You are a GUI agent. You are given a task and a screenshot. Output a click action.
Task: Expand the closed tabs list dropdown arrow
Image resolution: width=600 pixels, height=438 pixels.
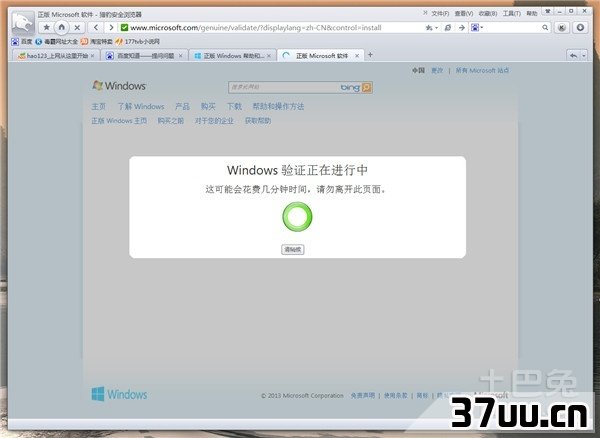584,56
